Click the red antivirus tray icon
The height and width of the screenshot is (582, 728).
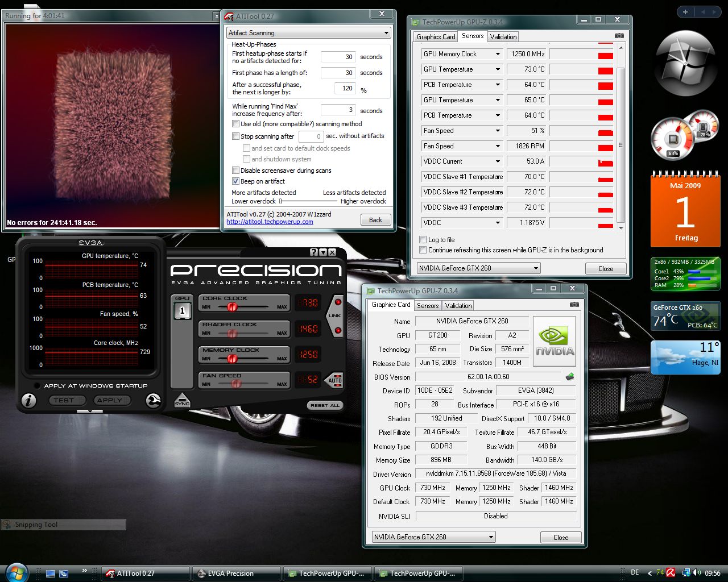point(671,573)
